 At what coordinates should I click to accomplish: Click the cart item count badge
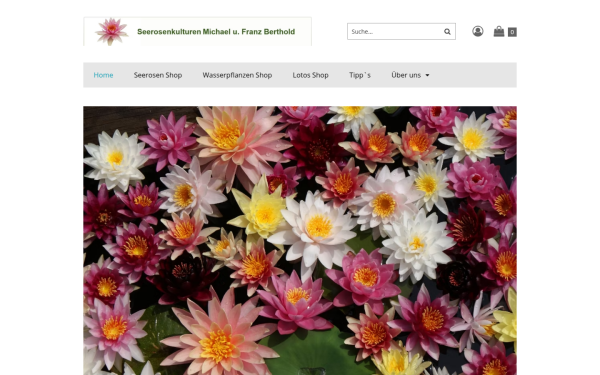pyautogui.click(x=512, y=32)
